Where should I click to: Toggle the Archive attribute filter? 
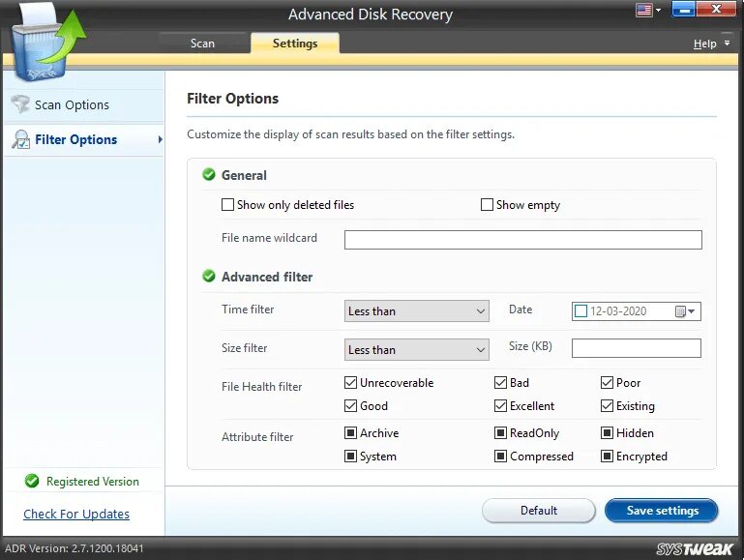(x=350, y=433)
